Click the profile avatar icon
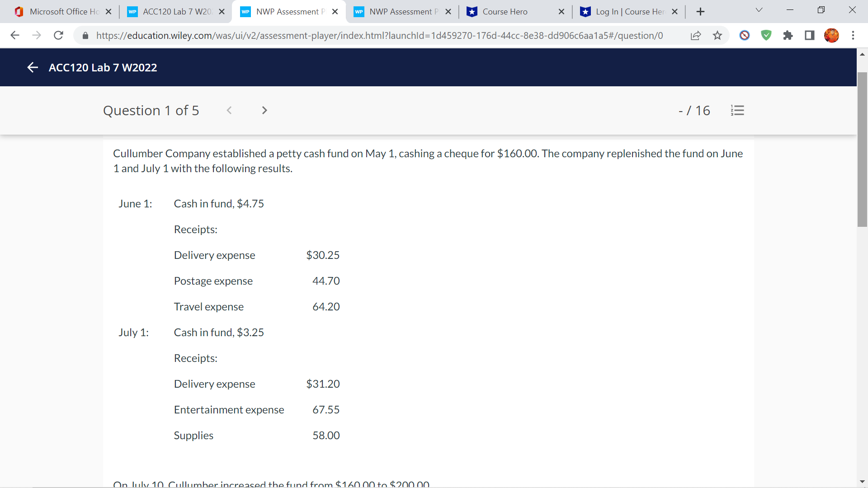868x488 pixels. pos(832,35)
